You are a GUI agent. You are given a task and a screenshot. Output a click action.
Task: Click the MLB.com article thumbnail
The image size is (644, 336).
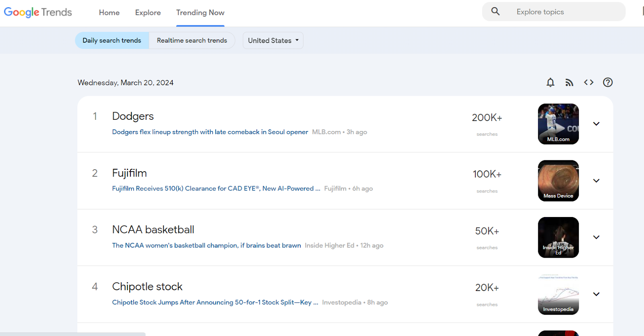point(558,124)
